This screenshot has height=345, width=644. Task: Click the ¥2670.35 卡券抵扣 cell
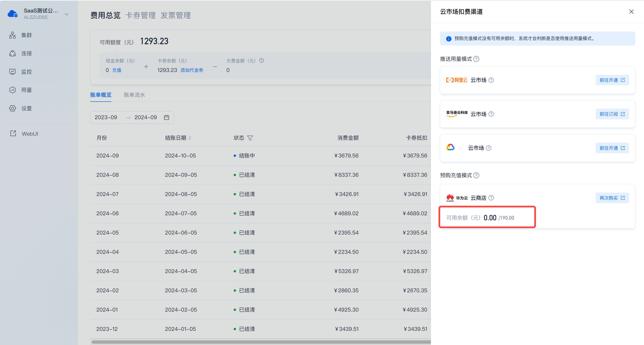point(415,290)
